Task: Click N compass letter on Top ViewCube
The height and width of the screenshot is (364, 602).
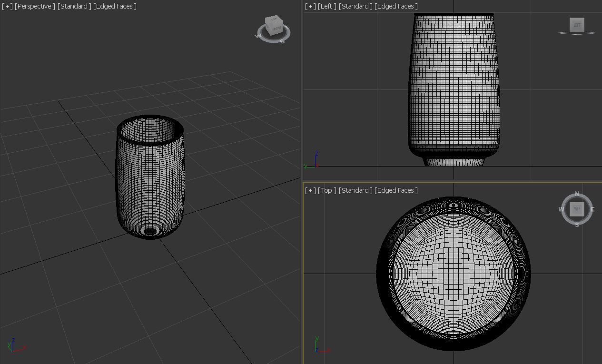Action: [x=577, y=194]
